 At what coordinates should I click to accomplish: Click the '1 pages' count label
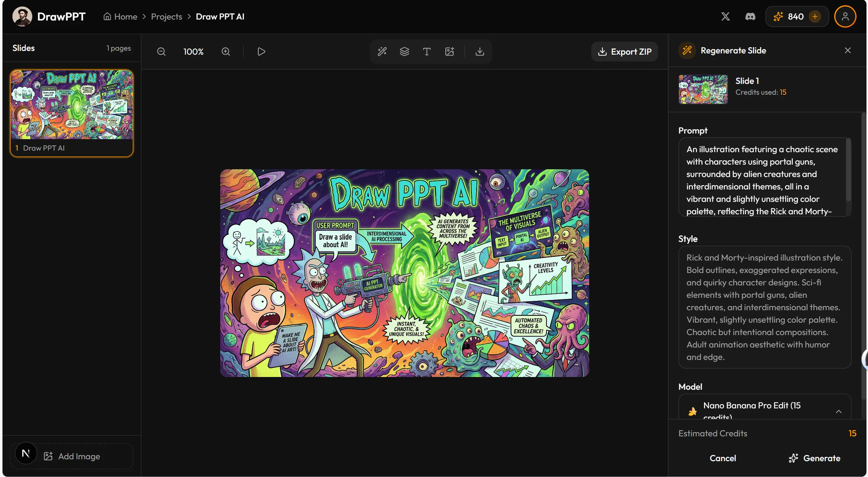(119, 48)
